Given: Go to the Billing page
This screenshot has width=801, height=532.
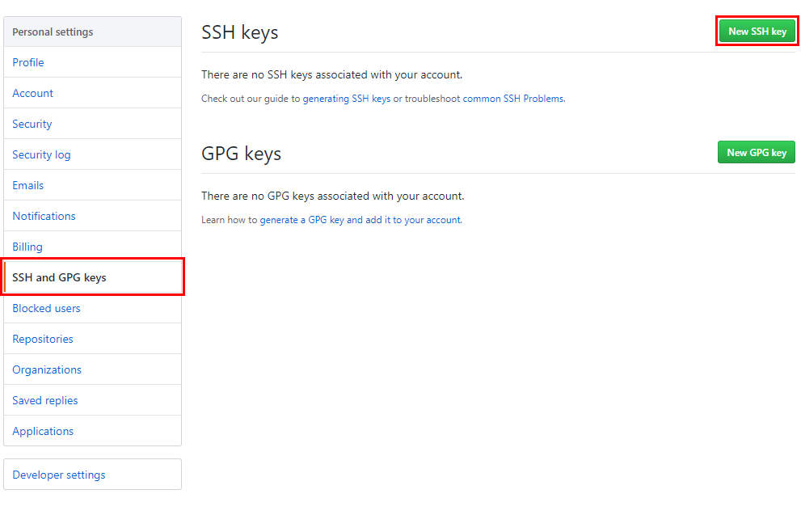Looking at the screenshot, I should point(26,247).
